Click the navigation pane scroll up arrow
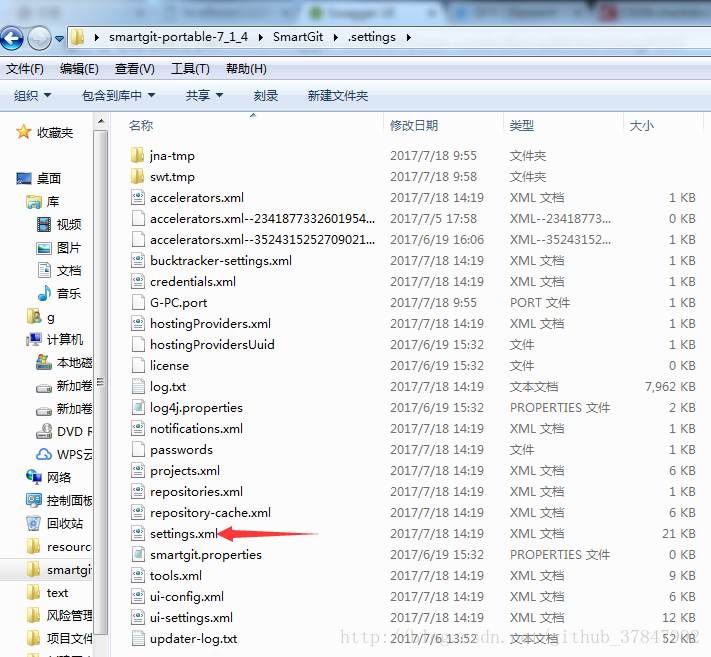711x657 pixels. [x=101, y=122]
